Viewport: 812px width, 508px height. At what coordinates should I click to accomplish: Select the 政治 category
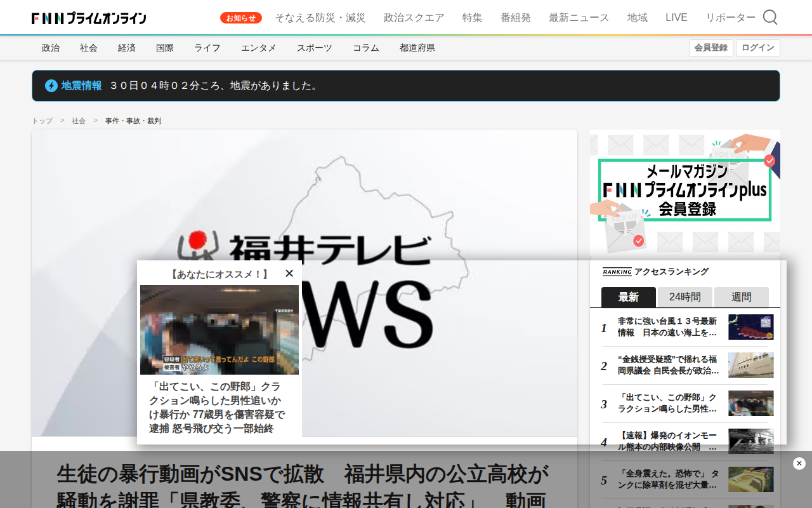pyautogui.click(x=51, y=48)
